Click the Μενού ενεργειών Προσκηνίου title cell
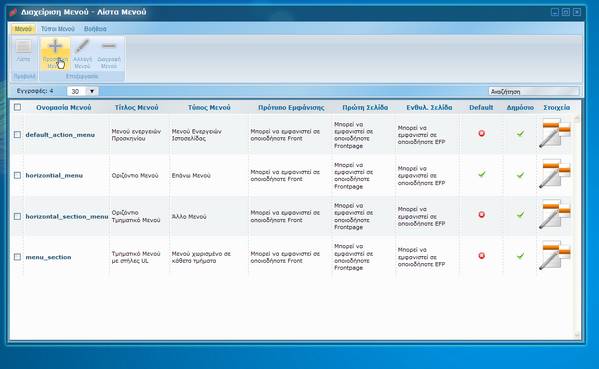 pos(136,134)
